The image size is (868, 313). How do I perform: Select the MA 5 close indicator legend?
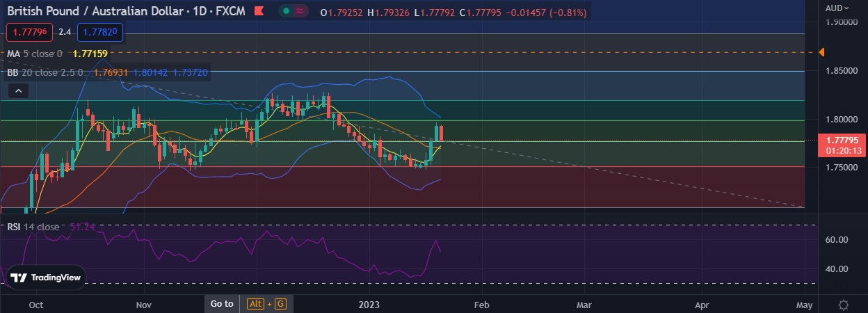(x=34, y=54)
